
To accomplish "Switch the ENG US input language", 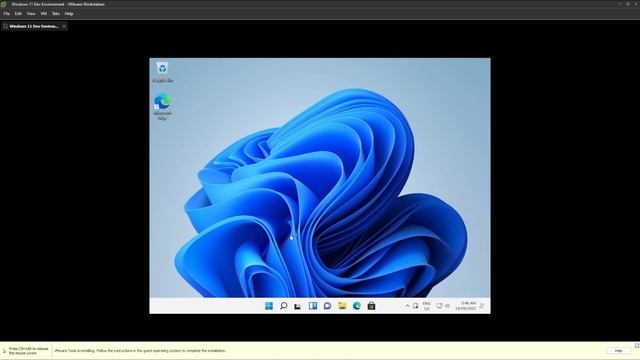I will pyautogui.click(x=427, y=306).
